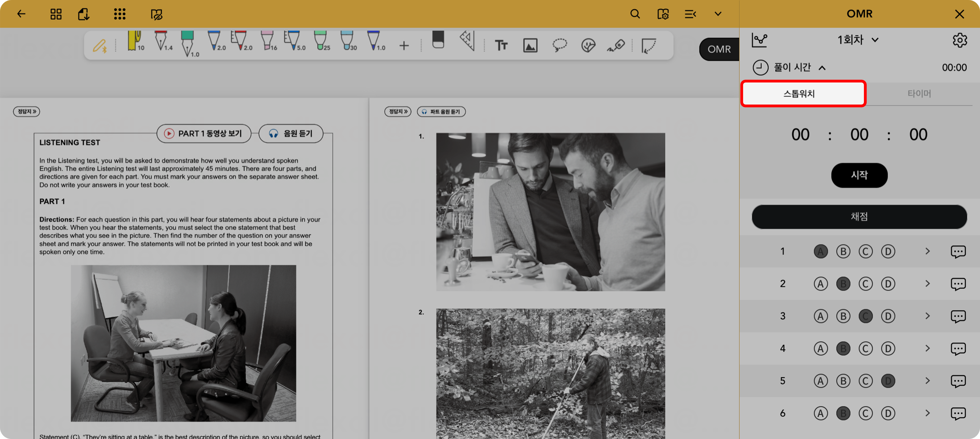Play PART 1 동영상 보기 video
The image size is (980, 439).
click(204, 133)
